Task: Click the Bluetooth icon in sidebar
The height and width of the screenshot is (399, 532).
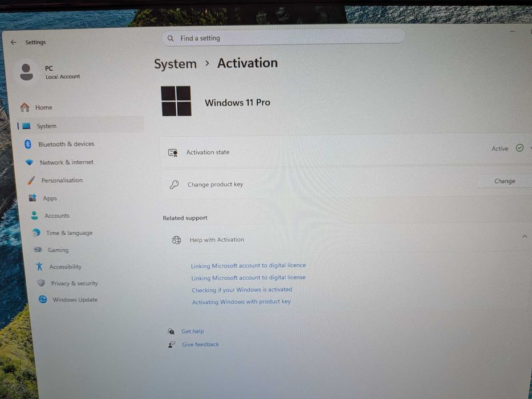Action: 28,144
